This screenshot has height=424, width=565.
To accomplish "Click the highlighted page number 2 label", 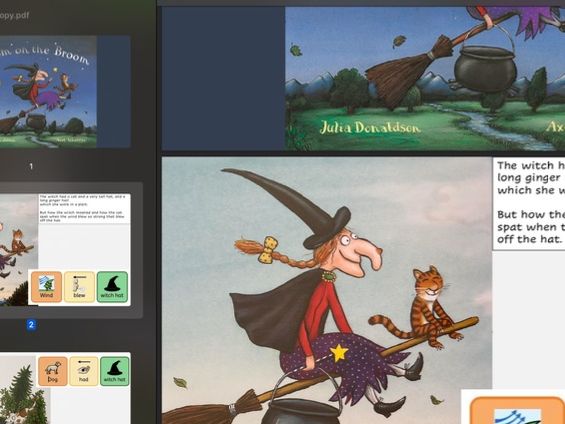I will point(31,325).
